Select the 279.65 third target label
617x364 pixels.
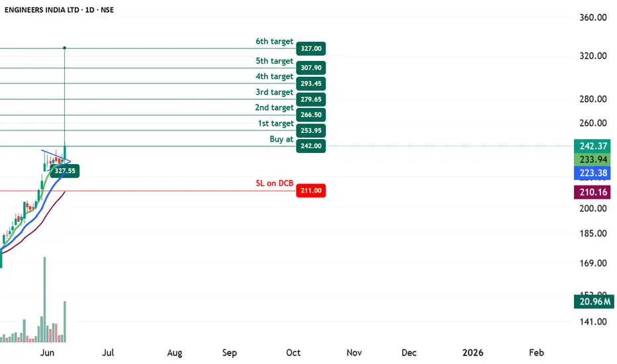point(311,99)
